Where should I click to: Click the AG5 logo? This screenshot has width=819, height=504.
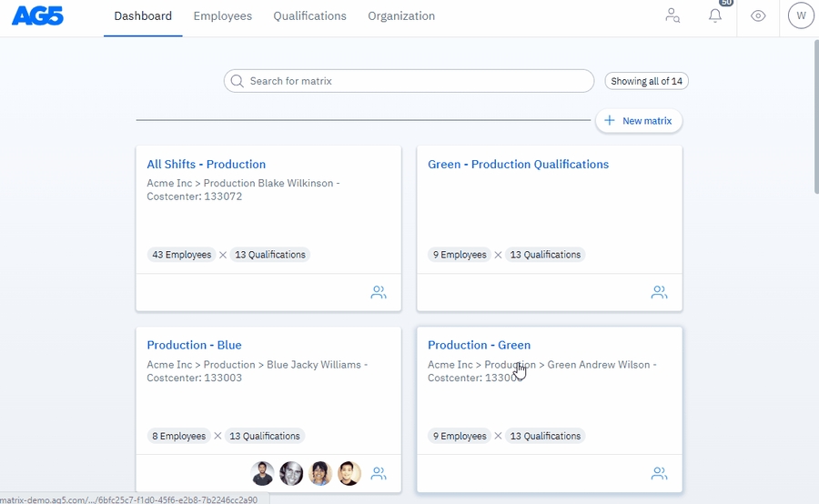[x=37, y=16]
